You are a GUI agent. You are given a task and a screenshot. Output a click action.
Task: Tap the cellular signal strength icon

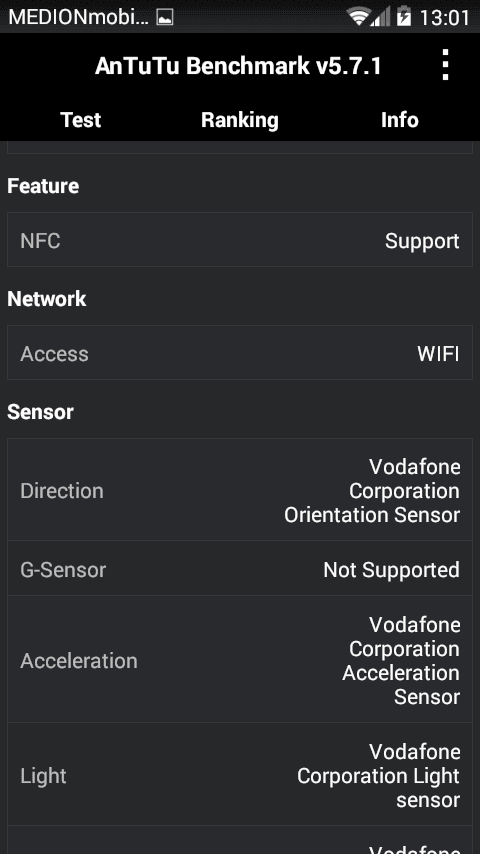(381, 17)
